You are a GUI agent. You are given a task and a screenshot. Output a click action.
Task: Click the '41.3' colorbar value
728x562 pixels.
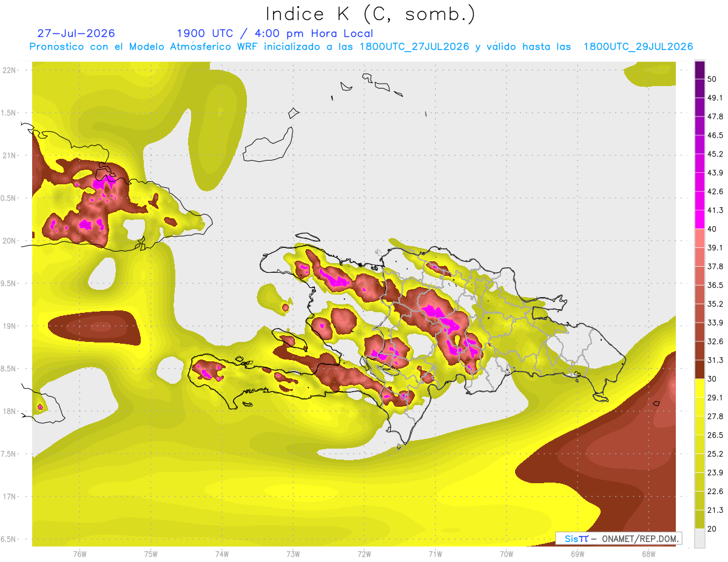point(715,210)
